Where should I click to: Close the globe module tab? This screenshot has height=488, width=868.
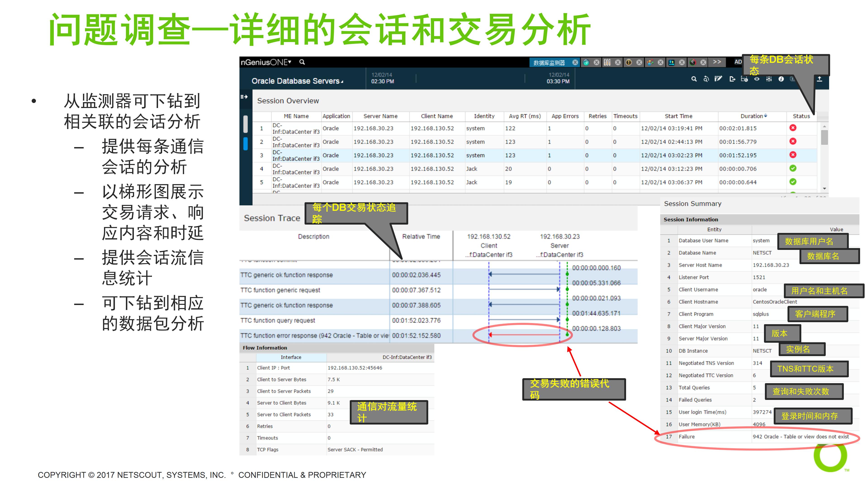click(596, 62)
